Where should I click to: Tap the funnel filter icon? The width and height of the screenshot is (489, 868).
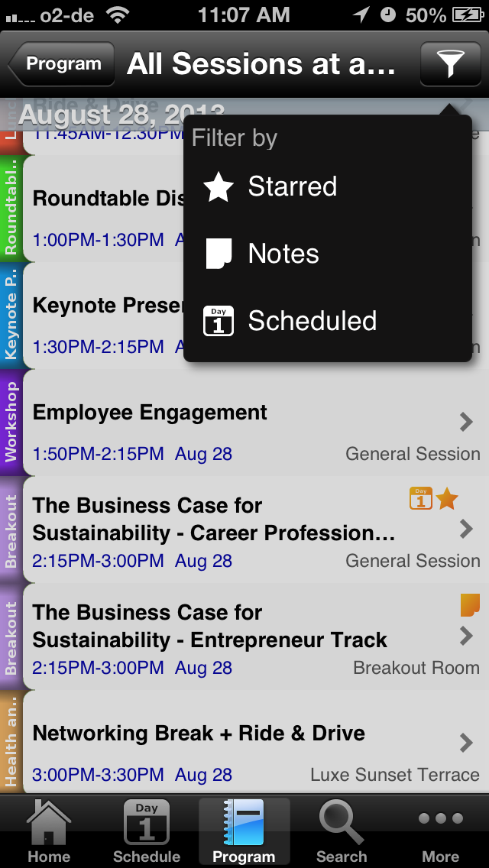pos(449,64)
